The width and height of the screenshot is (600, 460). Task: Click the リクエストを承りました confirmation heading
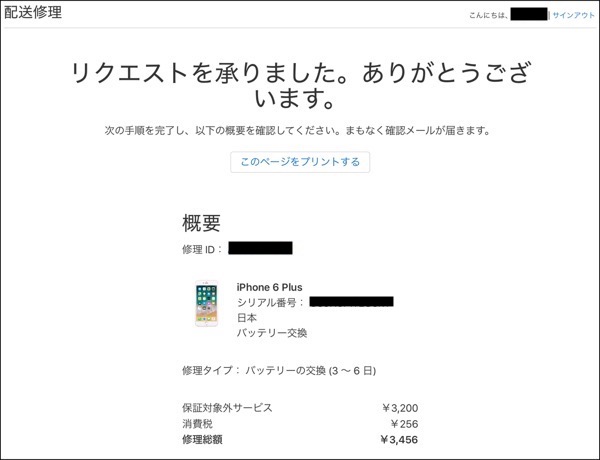click(x=300, y=86)
